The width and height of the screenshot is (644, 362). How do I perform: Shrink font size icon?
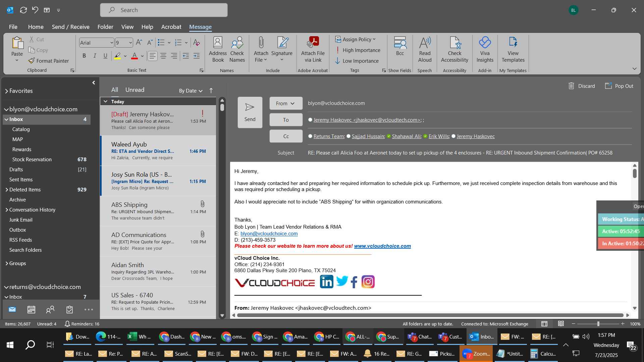tap(150, 42)
